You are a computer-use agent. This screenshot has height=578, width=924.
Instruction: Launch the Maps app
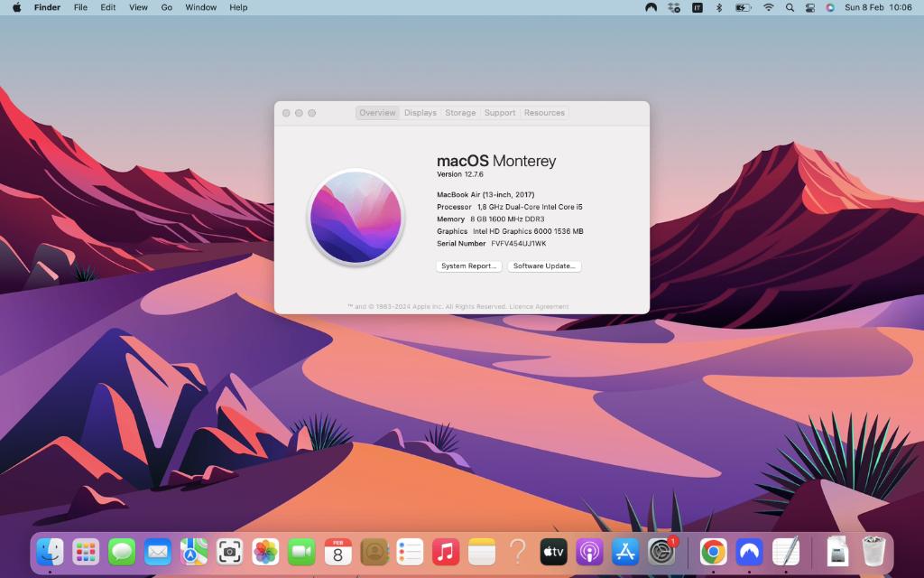pos(194,551)
